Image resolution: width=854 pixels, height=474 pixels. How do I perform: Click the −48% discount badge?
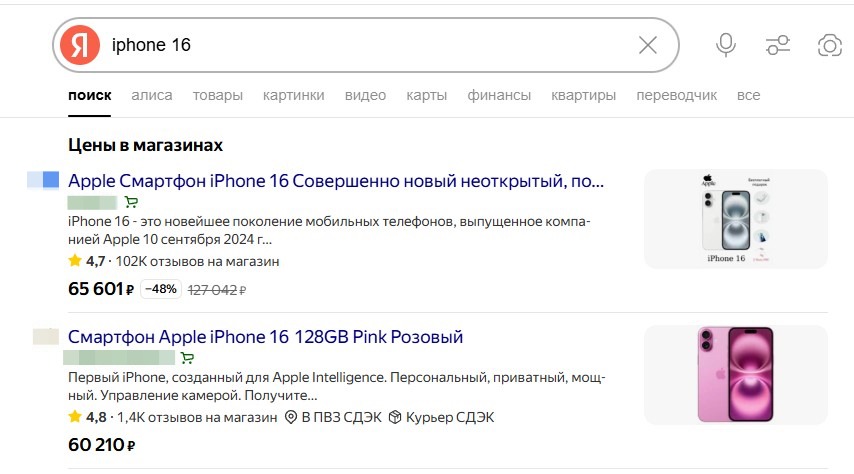click(x=161, y=289)
